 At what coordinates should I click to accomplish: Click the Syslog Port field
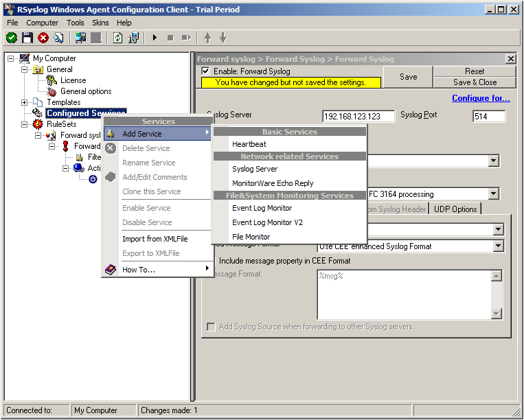(x=489, y=116)
